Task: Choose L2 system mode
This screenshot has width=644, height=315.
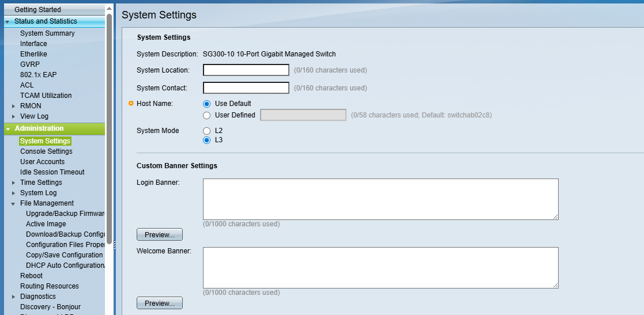Action: (206, 131)
